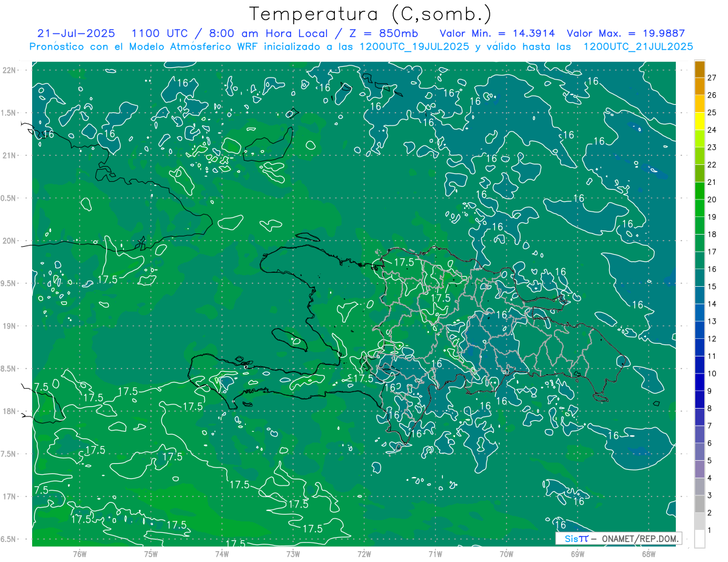The image size is (728, 562).
Task: Click the color scale label 14
Action: (712, 304)
